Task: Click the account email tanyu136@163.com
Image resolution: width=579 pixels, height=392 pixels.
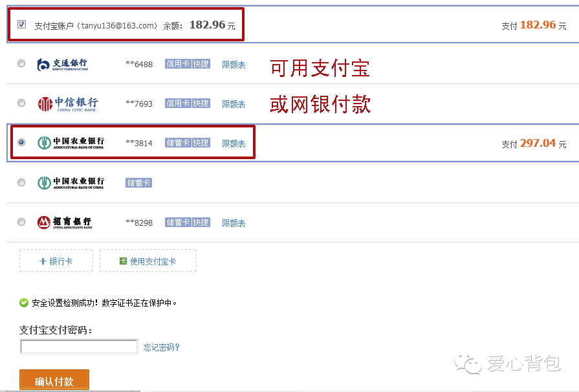Action: click(118, 26)
